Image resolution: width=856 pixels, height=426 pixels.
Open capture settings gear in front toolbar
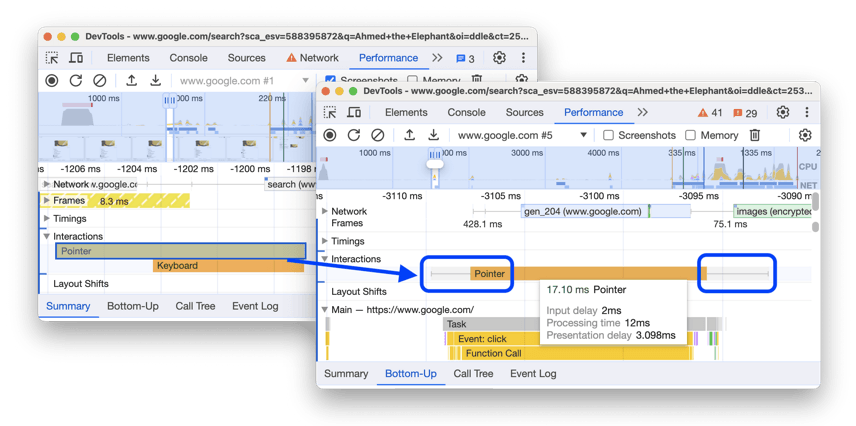click(805, 135)
